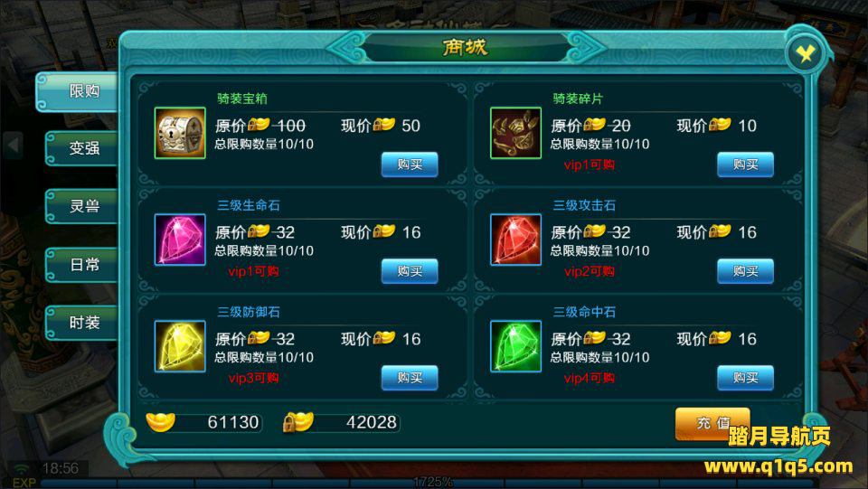The image size is (868, 489).
Task: Open the 时装 tab
Action: point(81,323)
